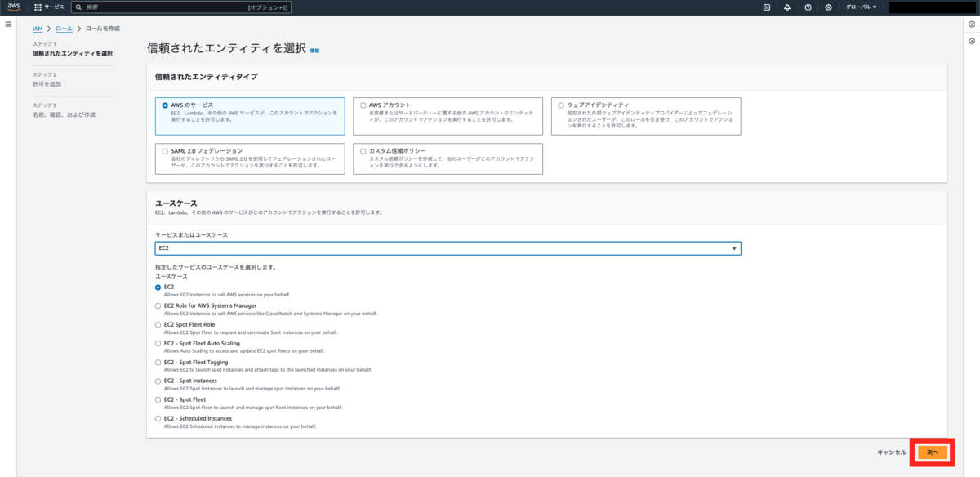Open the サービス grid menu

click(49, 7)
